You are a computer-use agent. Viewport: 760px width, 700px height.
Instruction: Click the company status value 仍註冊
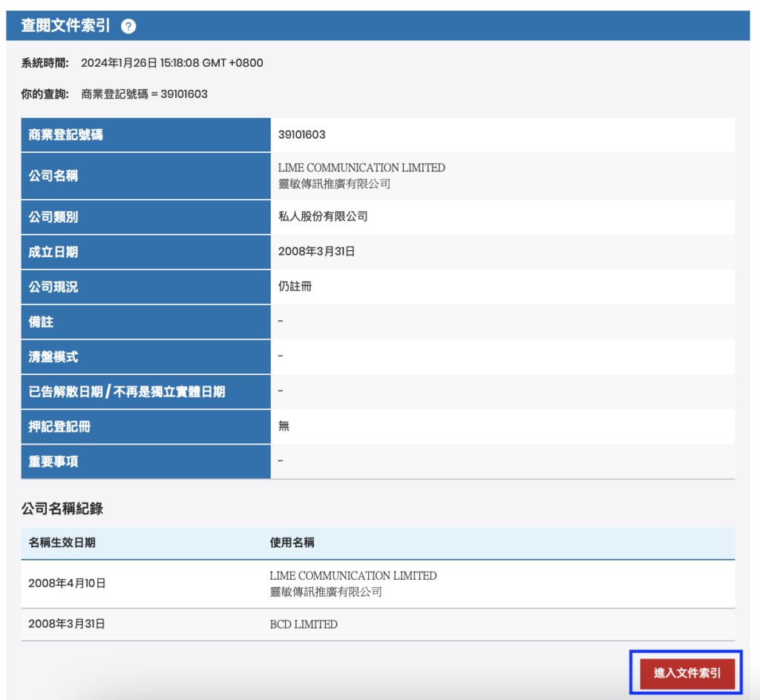[x=295, y=287]
